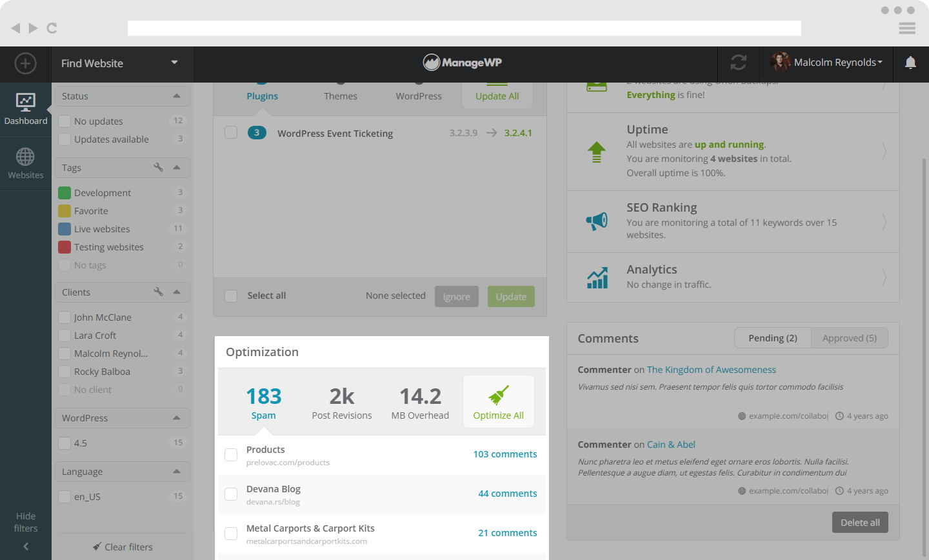Collapse the Status filter section
Image resolution: width=929 pixels, height=560 pixels.
coord(177,96)
